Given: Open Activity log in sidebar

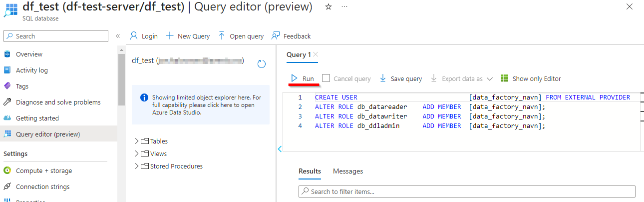Looking at the screenshot, I should [32, 70].
